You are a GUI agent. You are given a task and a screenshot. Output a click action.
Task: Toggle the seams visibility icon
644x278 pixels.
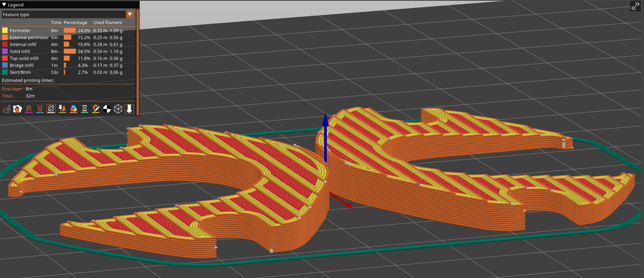tap(51, 109)
